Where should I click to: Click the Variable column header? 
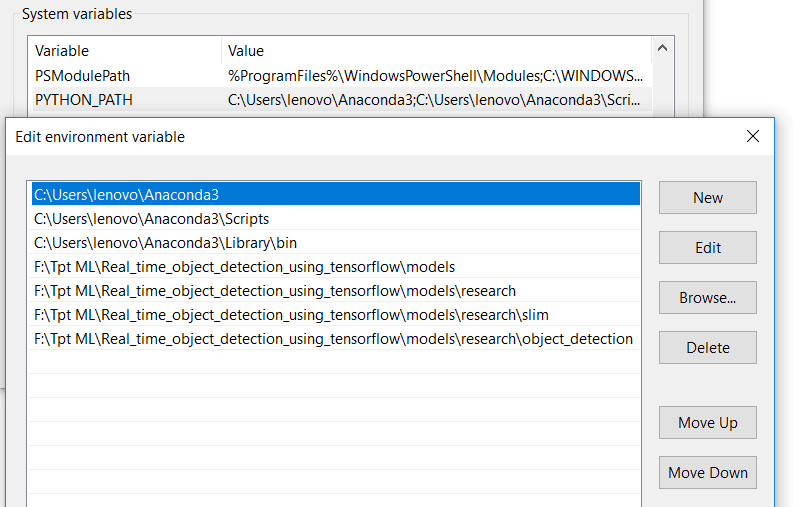click(x=126, y=51)
